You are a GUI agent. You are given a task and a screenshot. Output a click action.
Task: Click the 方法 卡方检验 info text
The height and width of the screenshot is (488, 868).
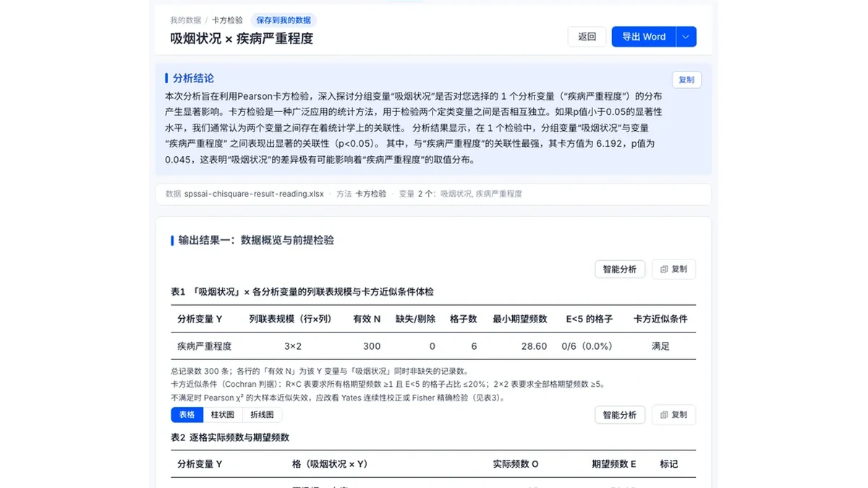(361, 194)
